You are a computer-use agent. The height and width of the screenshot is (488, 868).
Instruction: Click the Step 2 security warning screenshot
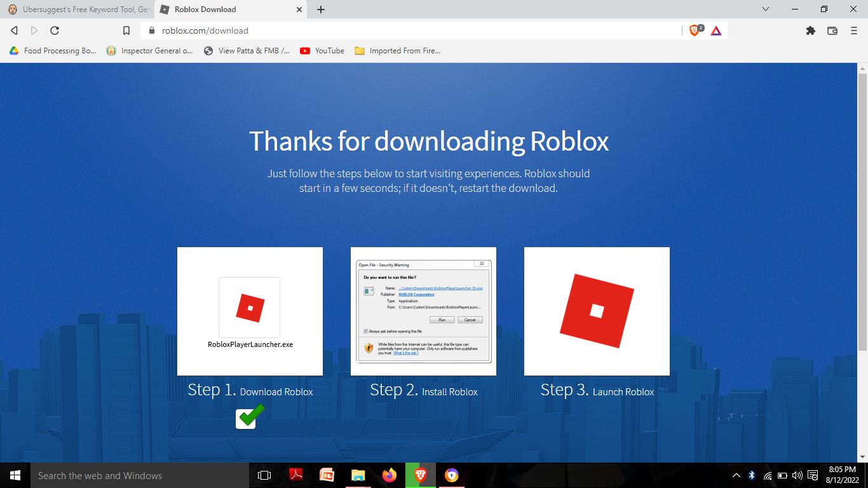pyautogui.click(x=424, y=311)
